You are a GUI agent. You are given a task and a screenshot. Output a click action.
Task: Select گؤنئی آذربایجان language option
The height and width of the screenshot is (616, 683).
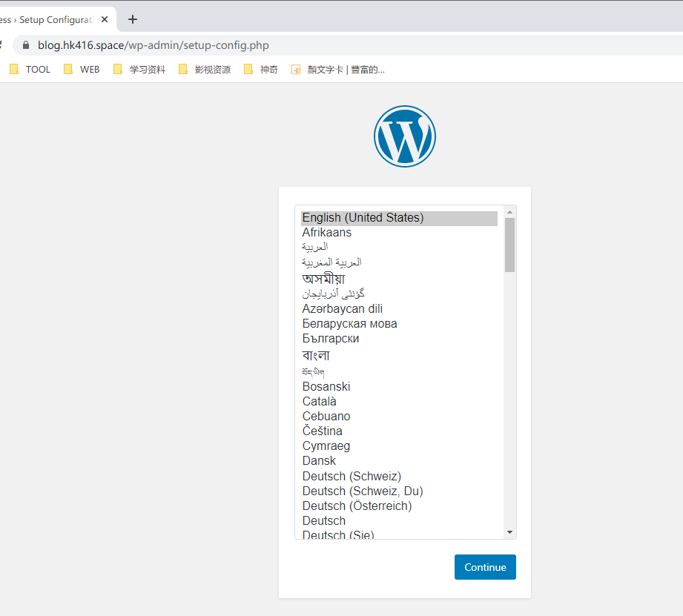399,294
